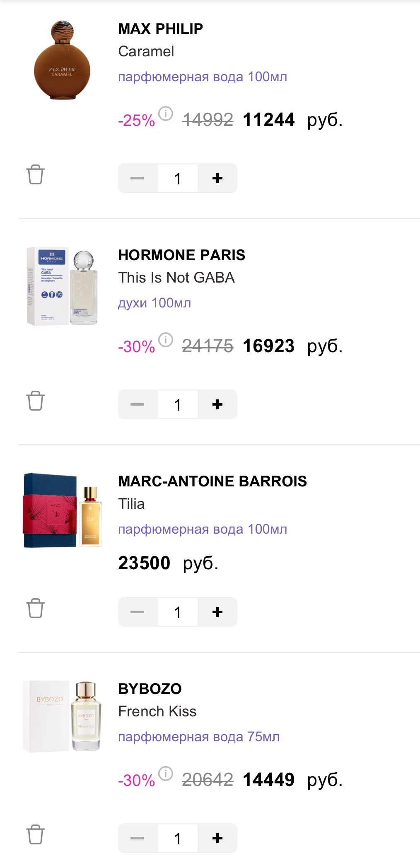Click trash icon for Marc-Antoine Barrois Tilia

tap(36, 608)
